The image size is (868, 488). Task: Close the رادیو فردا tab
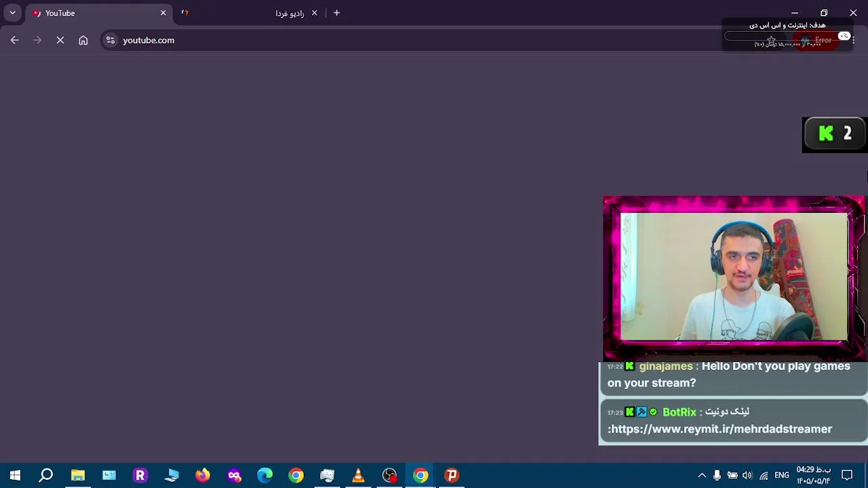314,13
